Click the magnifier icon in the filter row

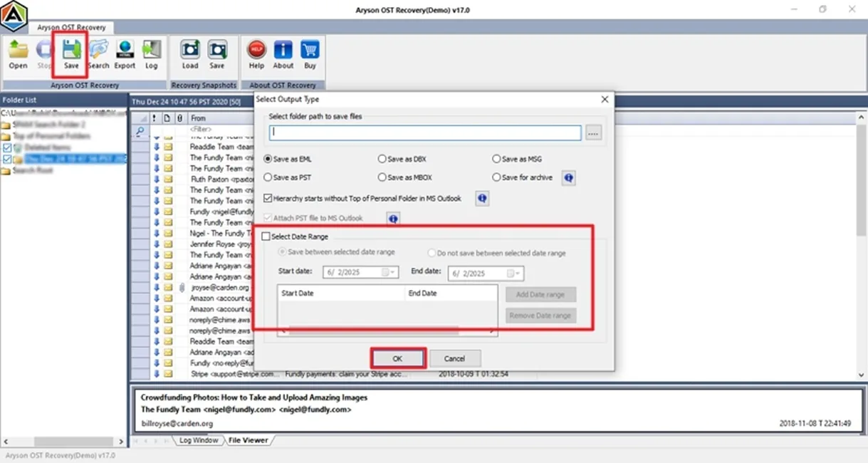tap(140, 130)
